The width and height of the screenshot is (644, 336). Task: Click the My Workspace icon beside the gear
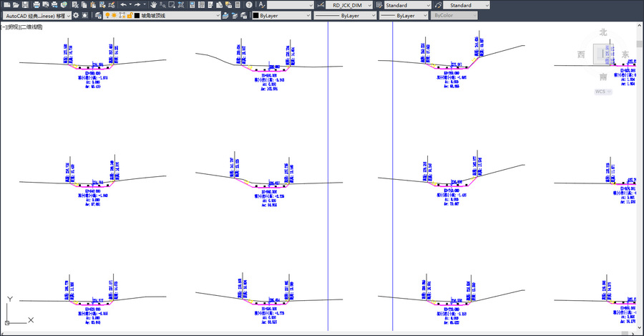(85, 15)
